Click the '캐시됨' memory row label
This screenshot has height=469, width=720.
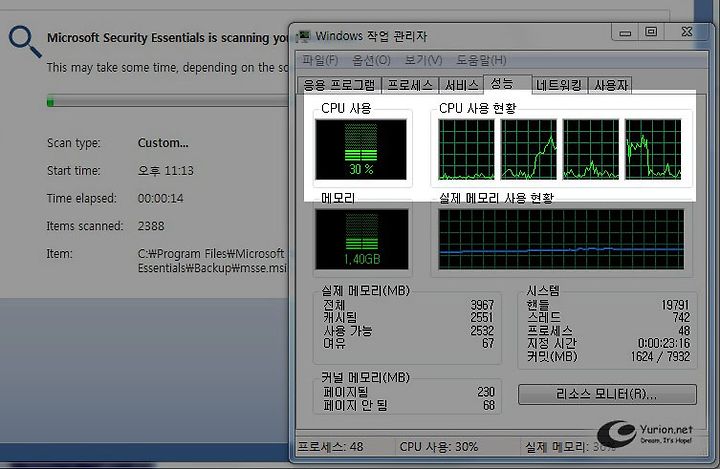pos(340,317)
